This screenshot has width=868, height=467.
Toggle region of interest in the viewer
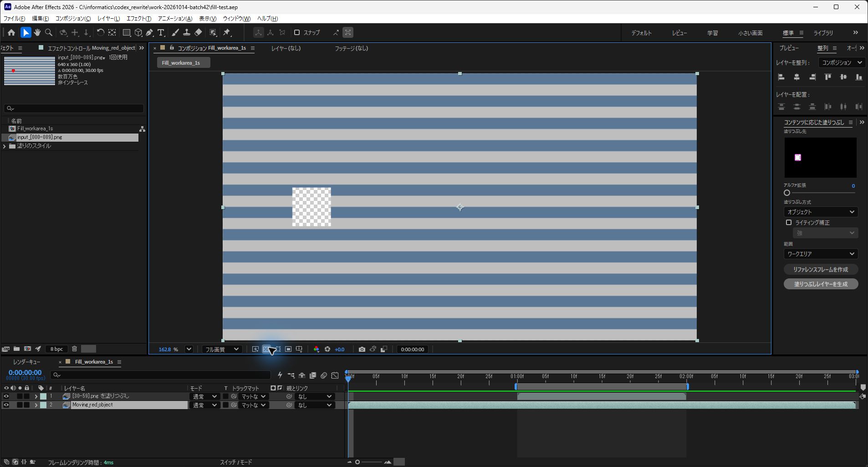(x=288, y=349)
